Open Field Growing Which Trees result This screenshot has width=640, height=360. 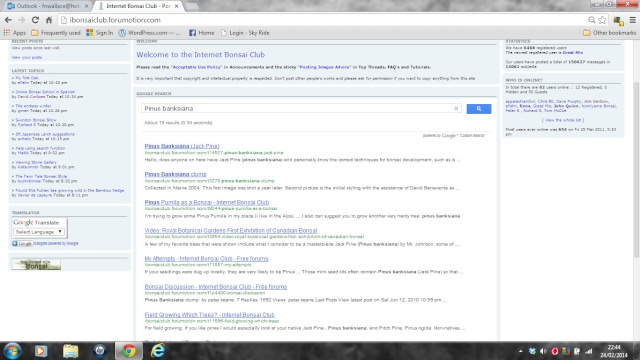209,315
